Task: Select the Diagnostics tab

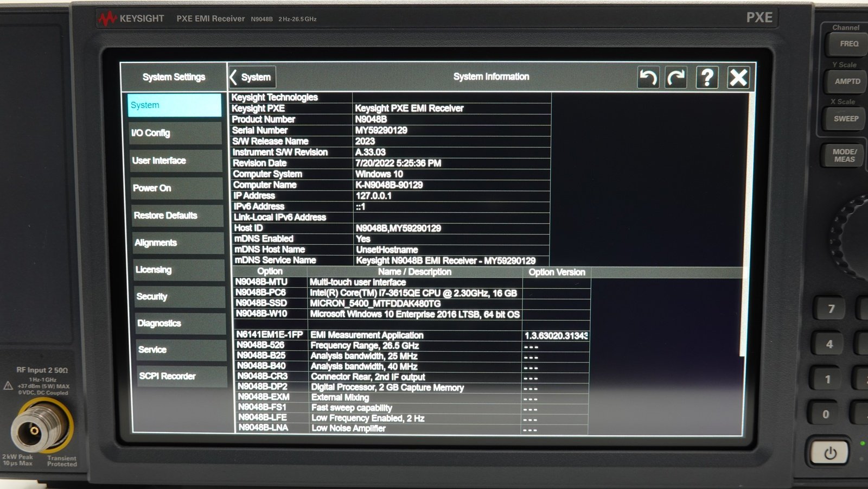Action: 181,323
